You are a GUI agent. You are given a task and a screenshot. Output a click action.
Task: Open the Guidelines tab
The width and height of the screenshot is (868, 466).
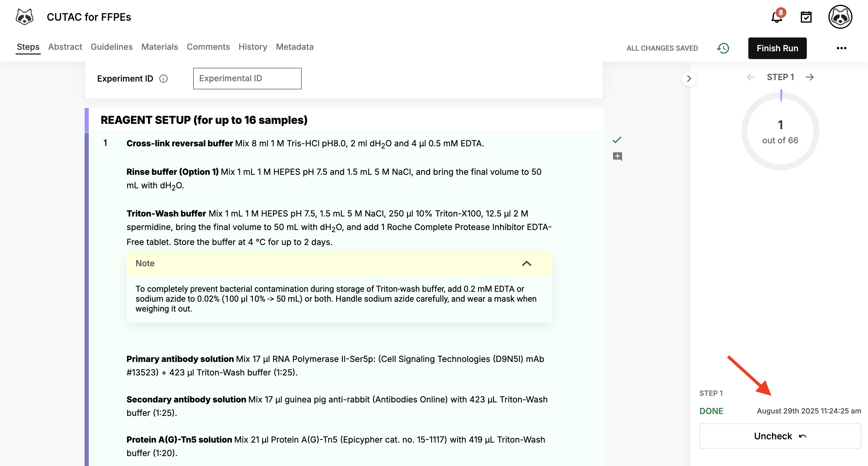tap(112, 47)
